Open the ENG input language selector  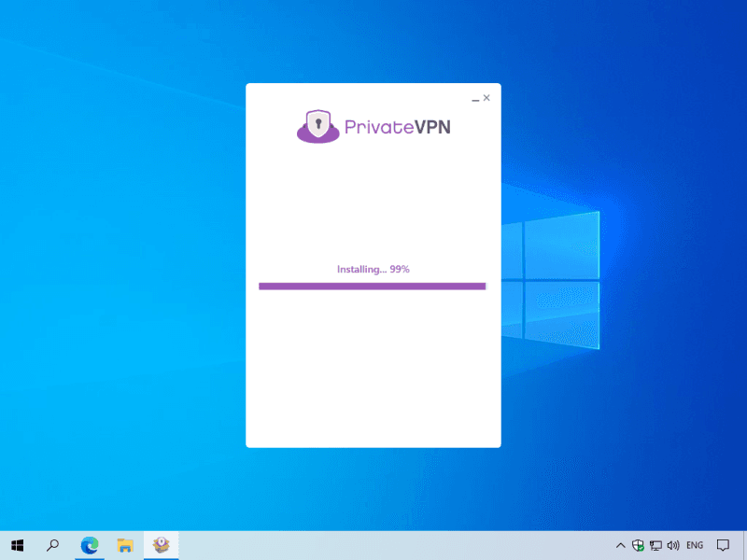click(695, 545)
